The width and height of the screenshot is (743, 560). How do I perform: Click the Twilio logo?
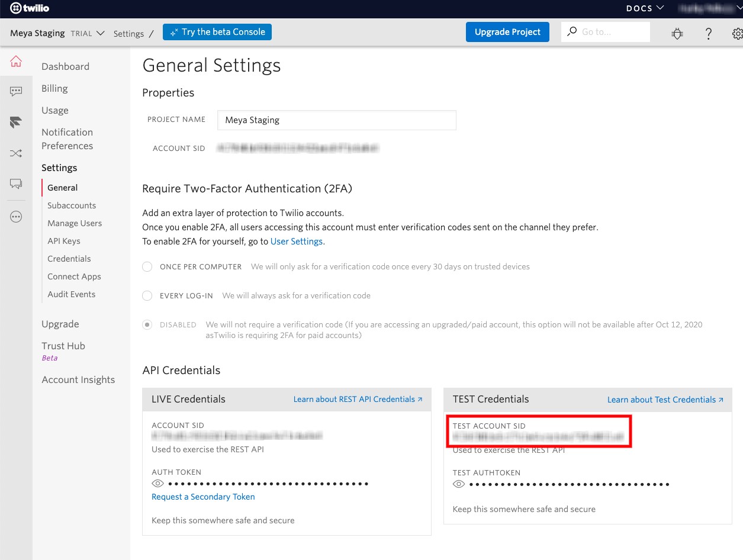pos(29,8)
